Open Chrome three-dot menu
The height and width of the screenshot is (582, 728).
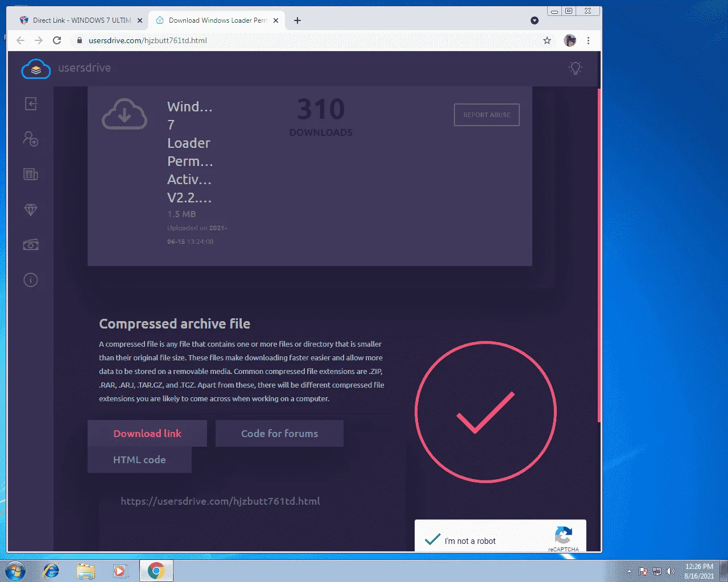[x=588, y=40]
